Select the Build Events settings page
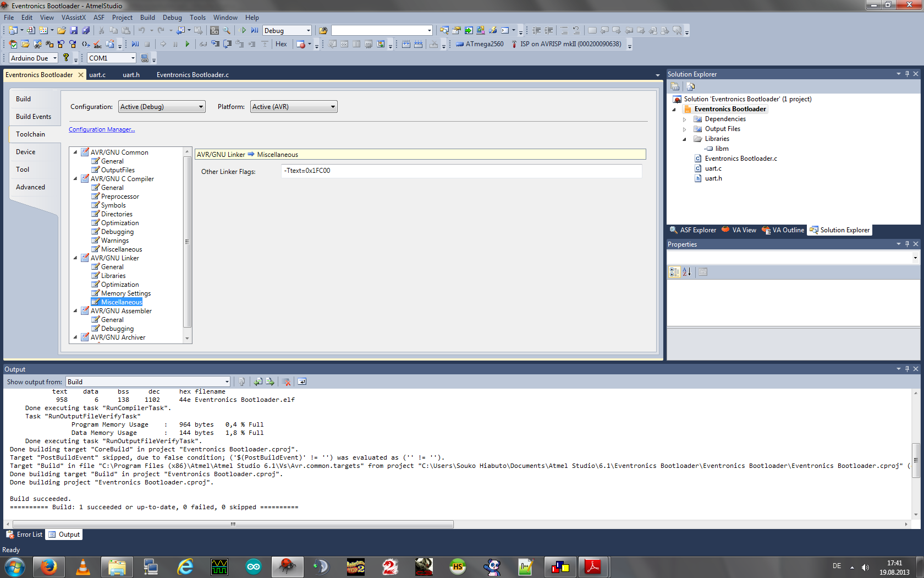Screen dimensions: 924x578 tap(34, 117)
